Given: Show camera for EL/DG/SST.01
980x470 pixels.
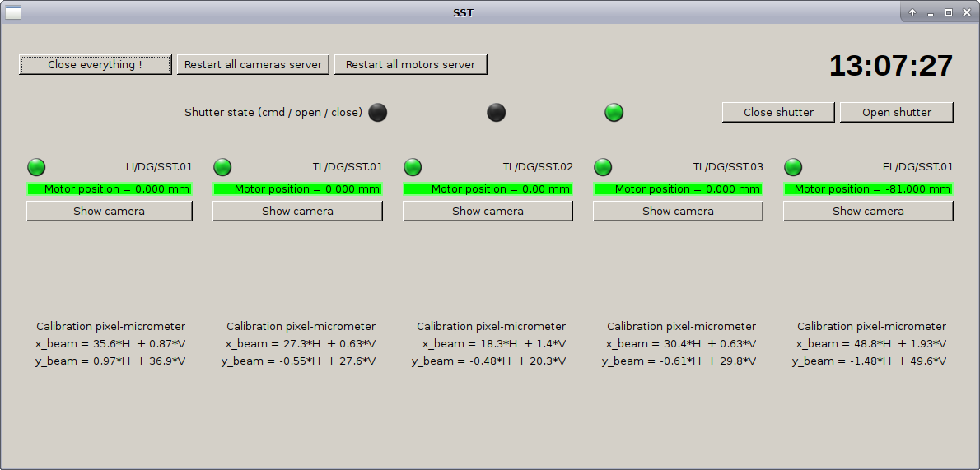Looking at the screenshot, I should click(x=868, y=212).
